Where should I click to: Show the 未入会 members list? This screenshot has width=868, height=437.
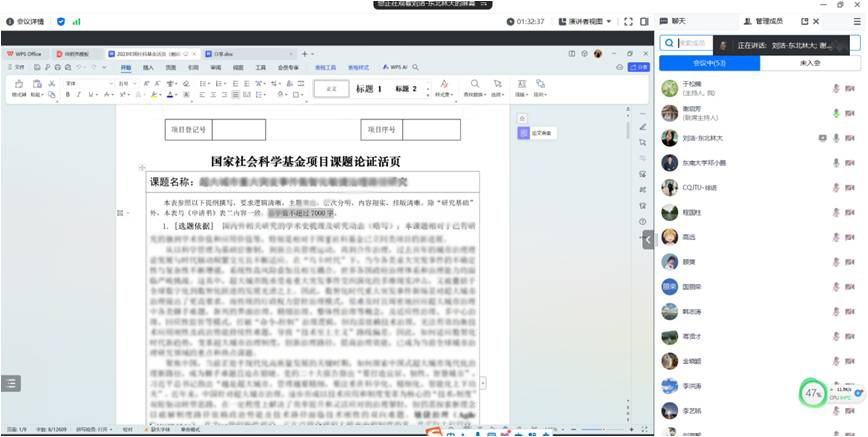809,63
